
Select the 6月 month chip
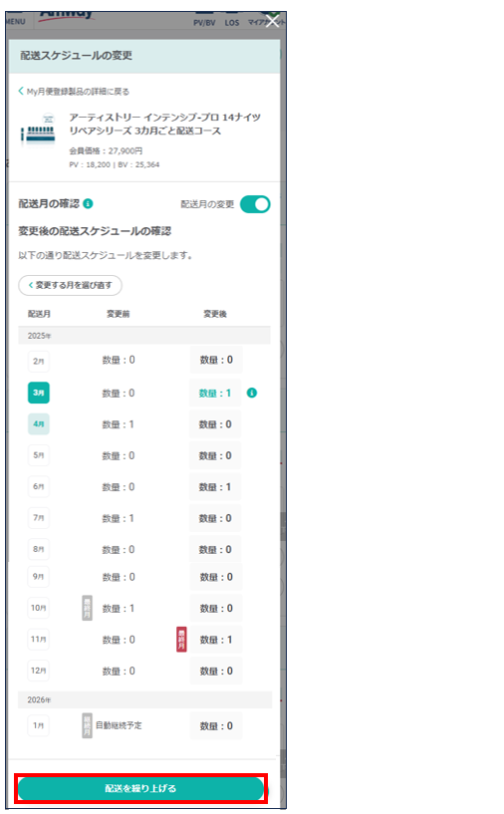[x=39, y=486]
